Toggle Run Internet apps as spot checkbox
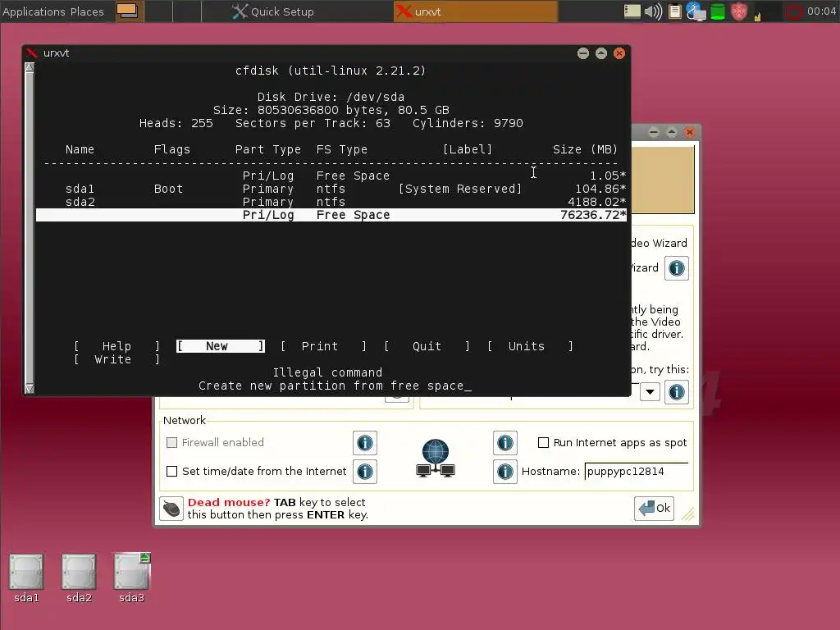Image resolution: width=840 pixels, height=630 pixels. tap(543, 442)
